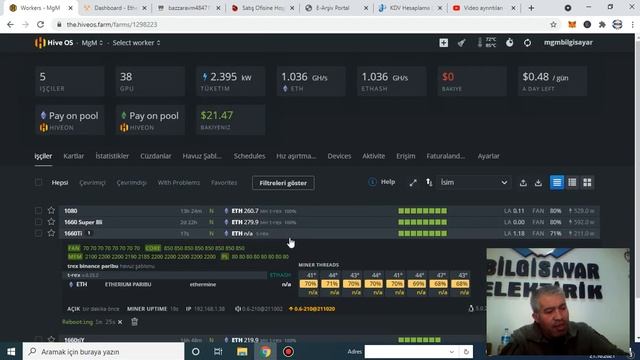Open the Windows Start menu
Viewport: 640px width, 360px height.
[11, 351]
